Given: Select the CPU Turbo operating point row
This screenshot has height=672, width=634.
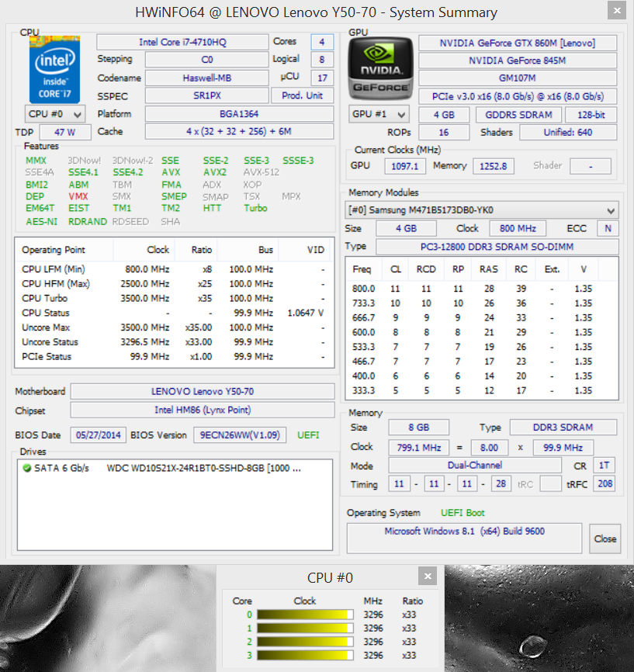Looking at the screenshot, I should 174,298.
